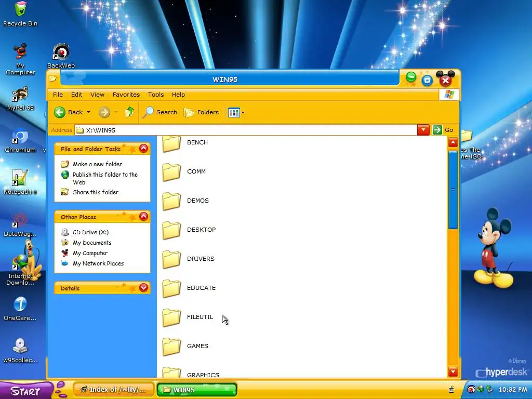Toggle the Folders pane
The width and height of the screenshot is (532, 399).
tap(202, 112)
